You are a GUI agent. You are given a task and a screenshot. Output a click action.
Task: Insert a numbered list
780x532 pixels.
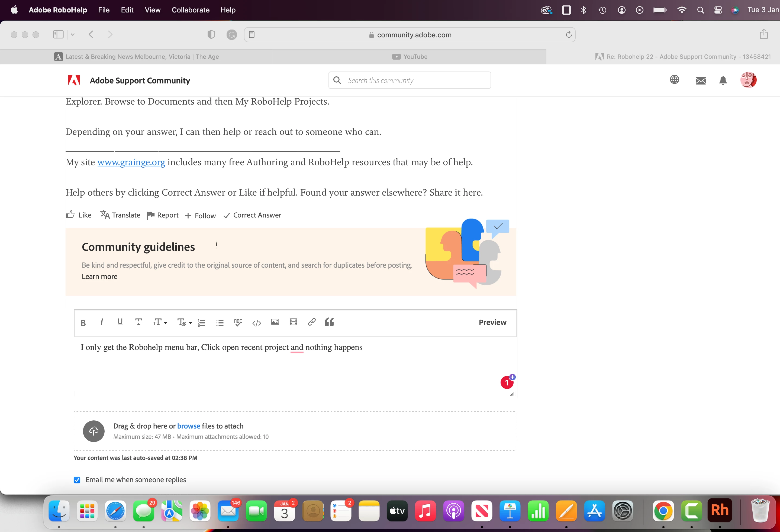[201, 323]
